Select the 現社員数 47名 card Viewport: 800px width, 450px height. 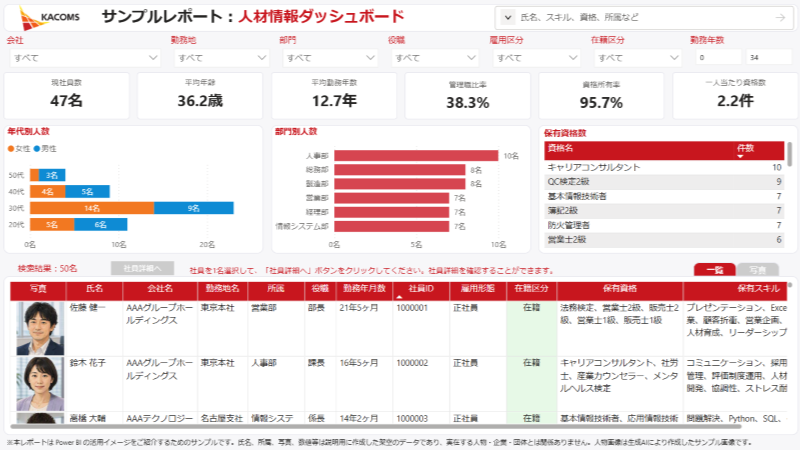pyautogui.click(x=66, y=95)
